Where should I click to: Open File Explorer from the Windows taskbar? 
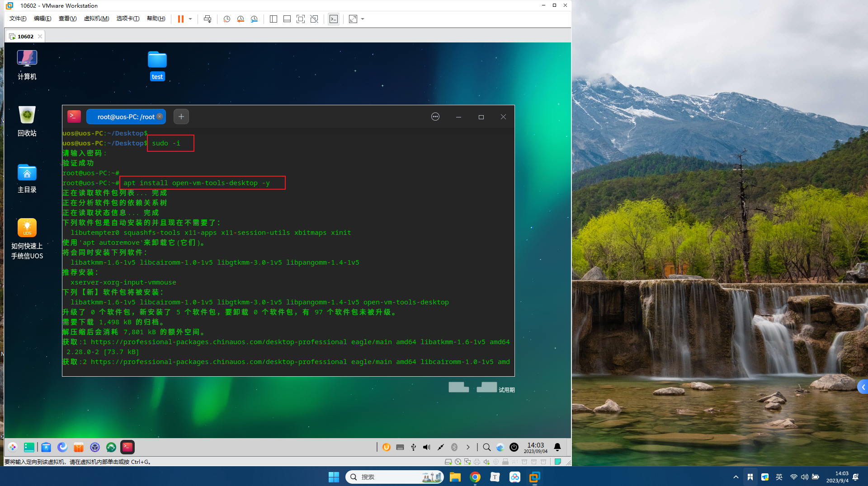455,477
